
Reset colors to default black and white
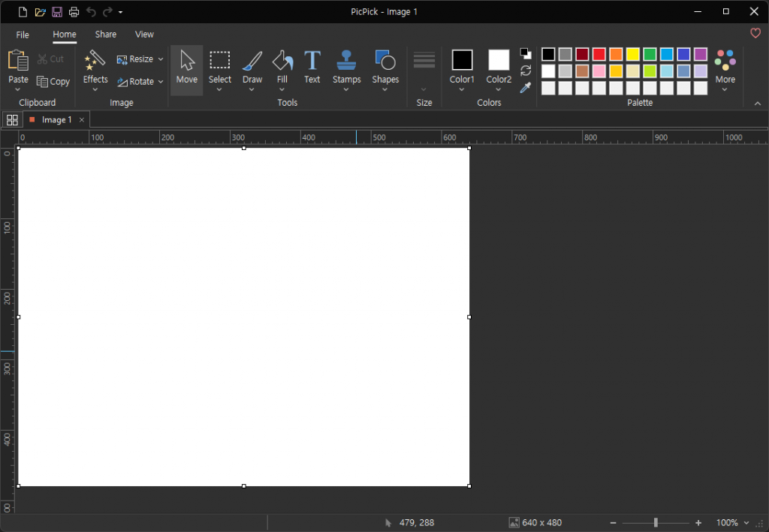click(526, 54)
